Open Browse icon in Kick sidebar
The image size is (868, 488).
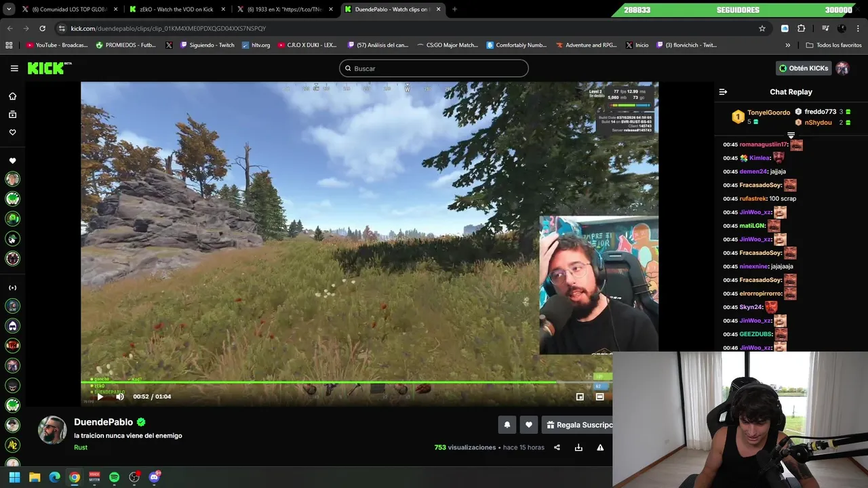[x=12, y=115]
